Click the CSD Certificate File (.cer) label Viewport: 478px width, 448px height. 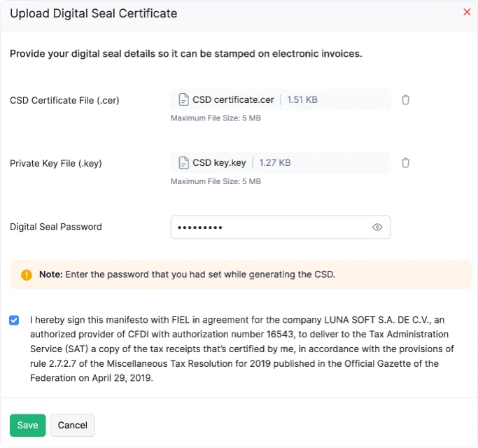pos(64,100)
